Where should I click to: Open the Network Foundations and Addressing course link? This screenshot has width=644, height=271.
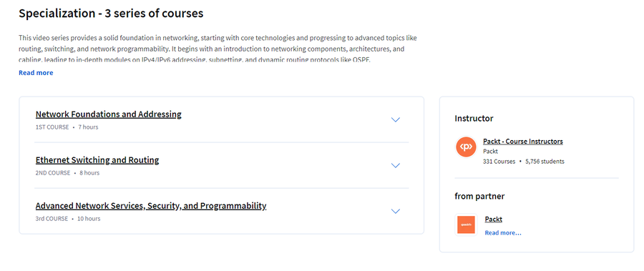[109, 114]
